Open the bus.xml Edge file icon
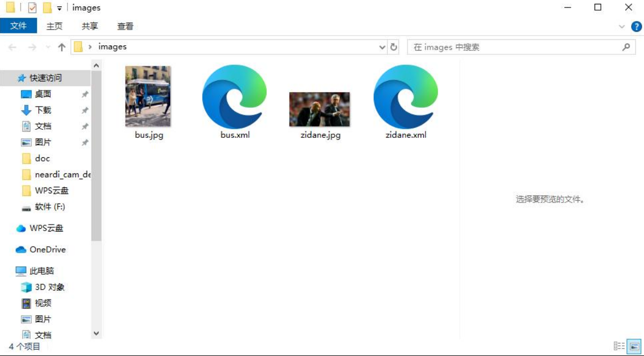Image resolution: width=644 pixels, height=356 pixels. pos(235,96)
